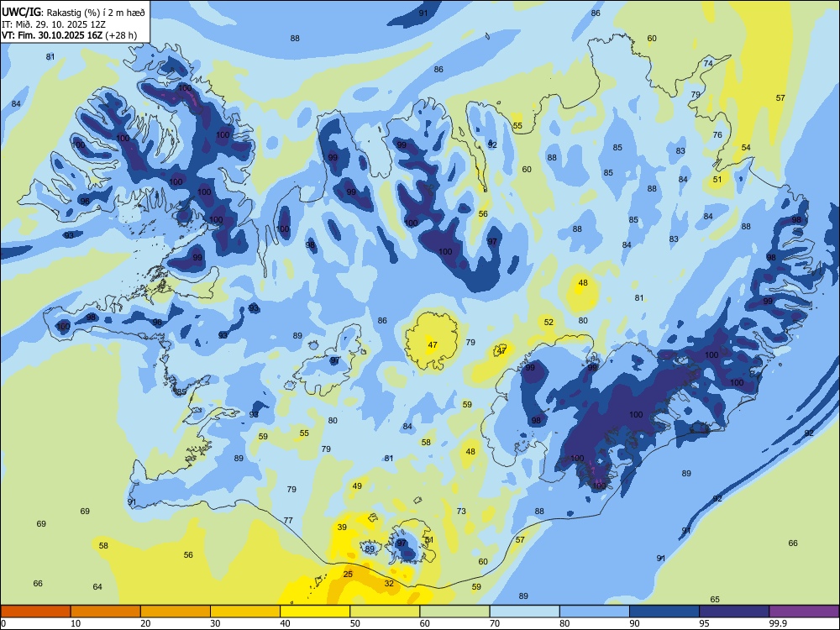Click 'VT: Fim. 30.10.2025 16Z (+28 h)' text

pyautogui.click(x=69, y=35)
